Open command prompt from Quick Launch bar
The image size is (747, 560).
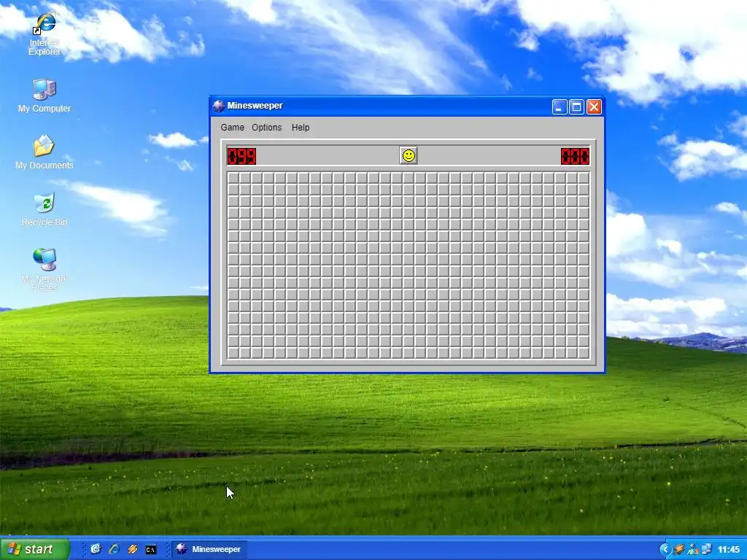click(x=150, y=550)
